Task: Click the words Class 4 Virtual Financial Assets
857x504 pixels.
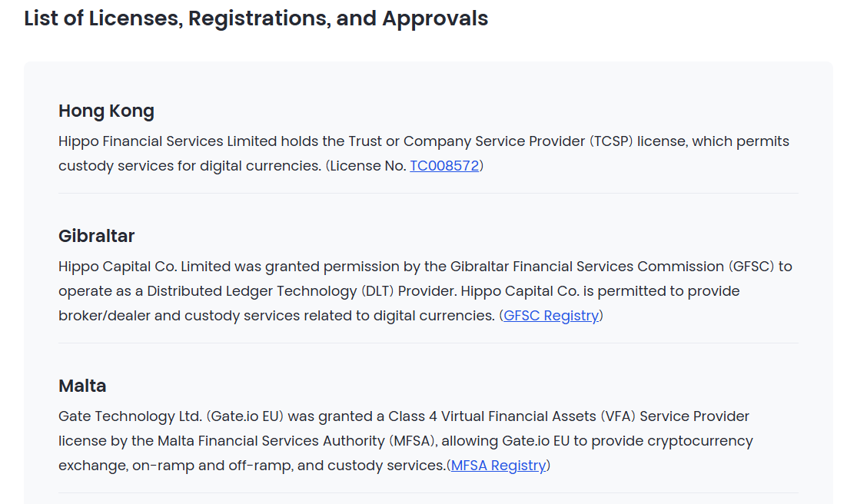Action: point(493,416)
